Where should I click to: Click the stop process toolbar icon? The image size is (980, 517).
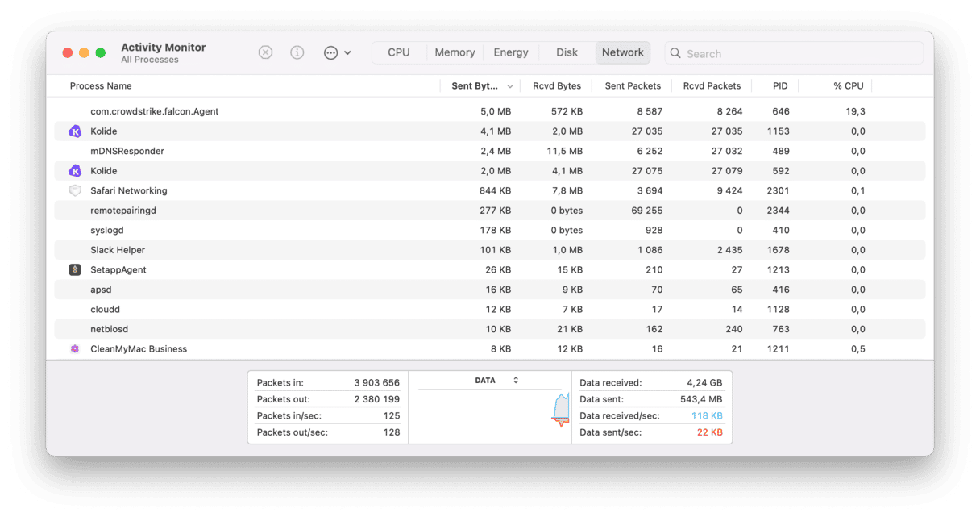[265, 52]
